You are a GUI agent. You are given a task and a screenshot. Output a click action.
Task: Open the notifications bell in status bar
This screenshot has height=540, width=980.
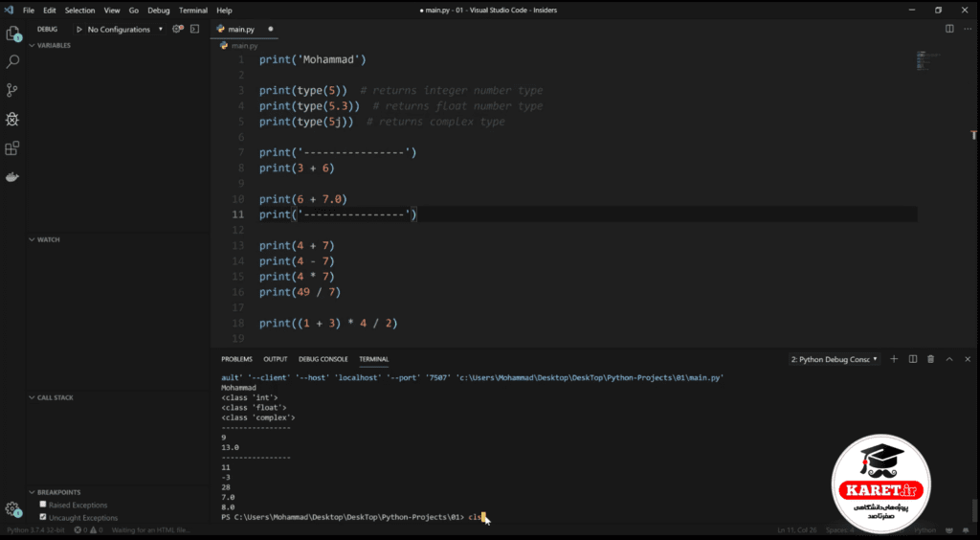pos(967,530)
